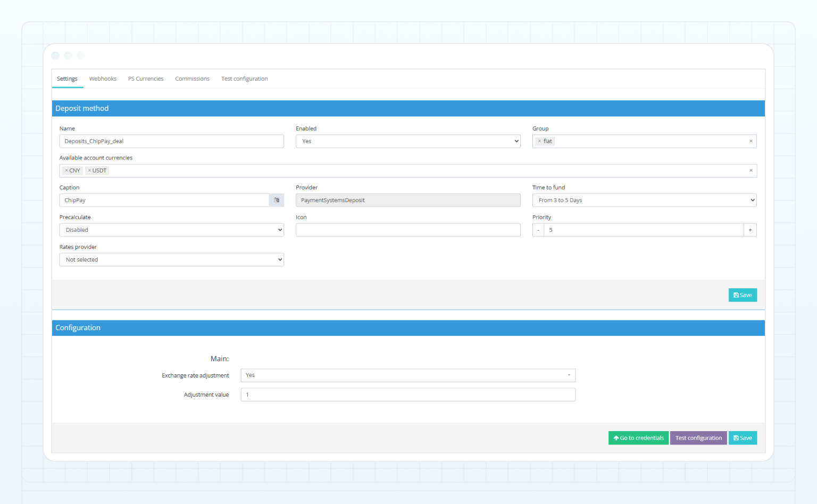Remove the "fiat" group tag

[x=539, y=141]
